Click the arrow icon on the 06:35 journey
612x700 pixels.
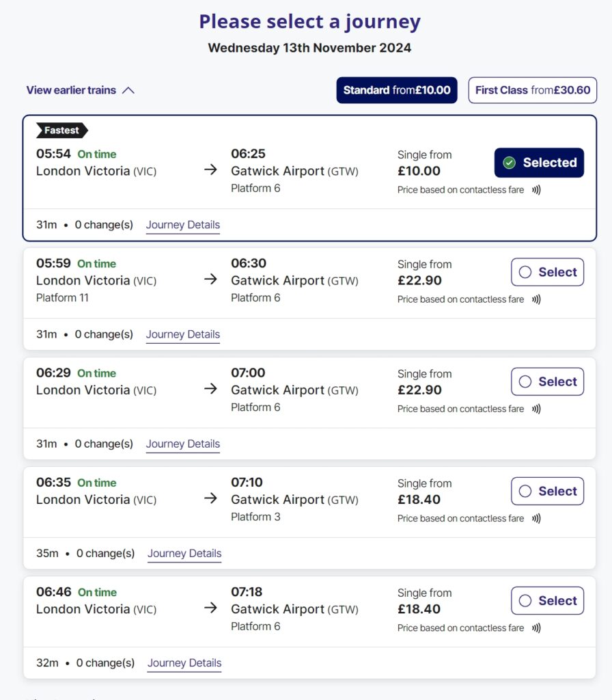click(x=210, y=498)
